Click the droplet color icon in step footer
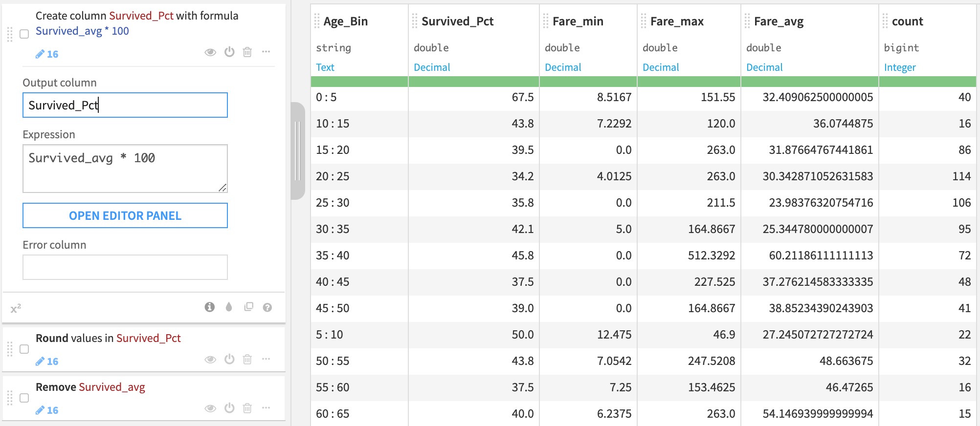 (229, 307)
